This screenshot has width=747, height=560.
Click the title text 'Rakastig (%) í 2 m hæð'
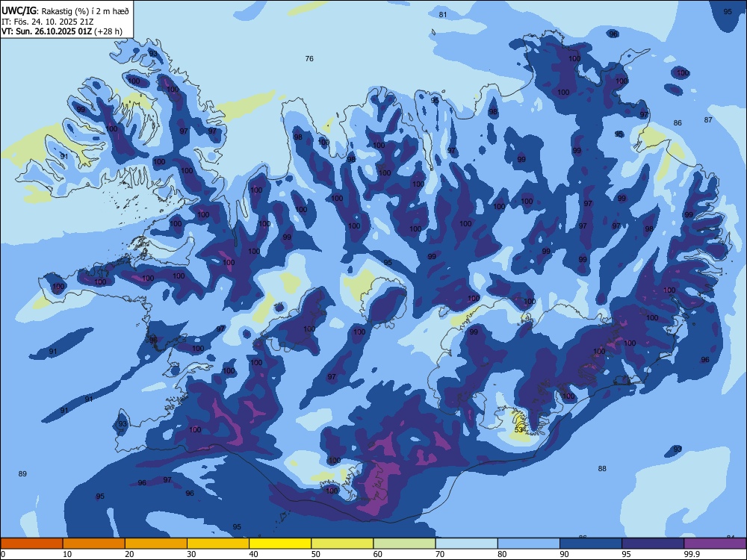point(85,11)
